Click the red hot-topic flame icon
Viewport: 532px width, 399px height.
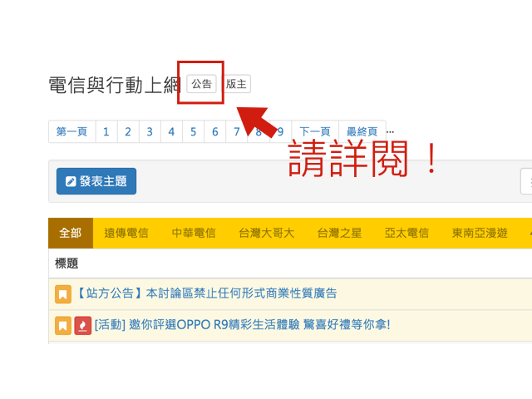pos(83,325)
